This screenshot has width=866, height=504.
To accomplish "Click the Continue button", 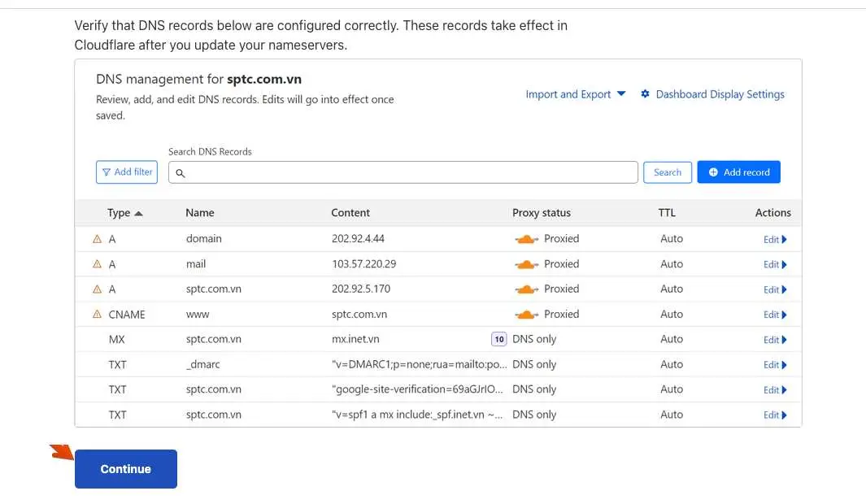I will [126, 469].
